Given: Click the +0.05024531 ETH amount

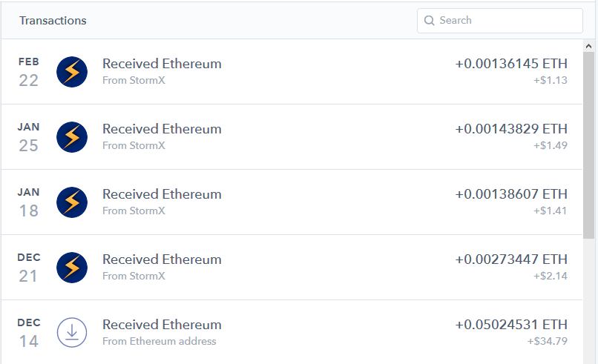Looking at the screenshot, I should (511, 325).
